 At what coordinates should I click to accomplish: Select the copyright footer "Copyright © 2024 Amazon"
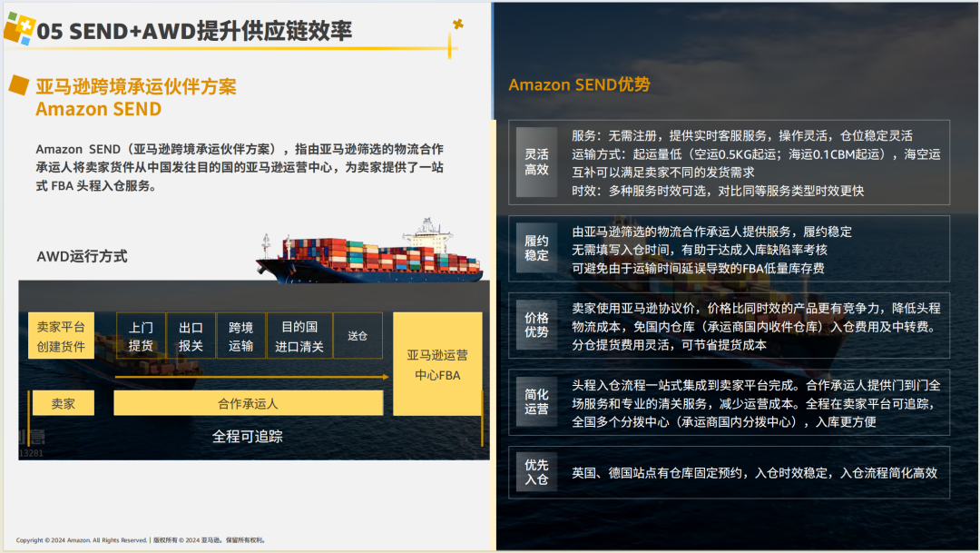click(141, 540)
